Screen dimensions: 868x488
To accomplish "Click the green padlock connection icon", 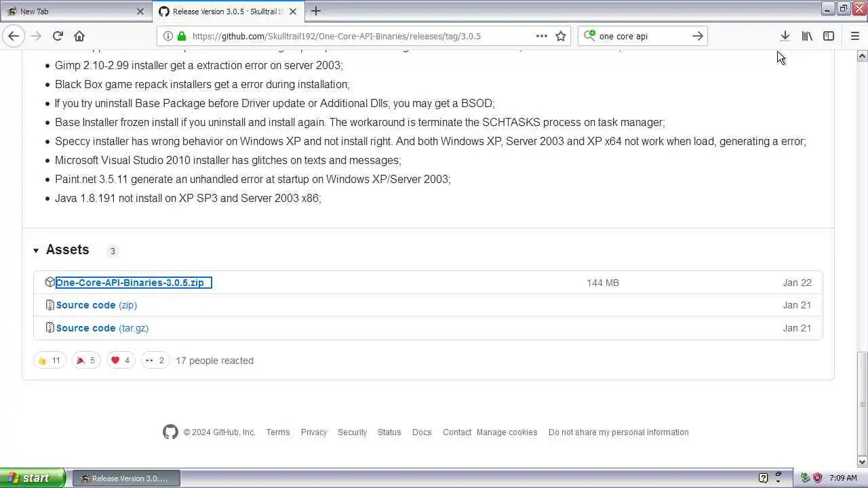I will [x=182, y=36].
